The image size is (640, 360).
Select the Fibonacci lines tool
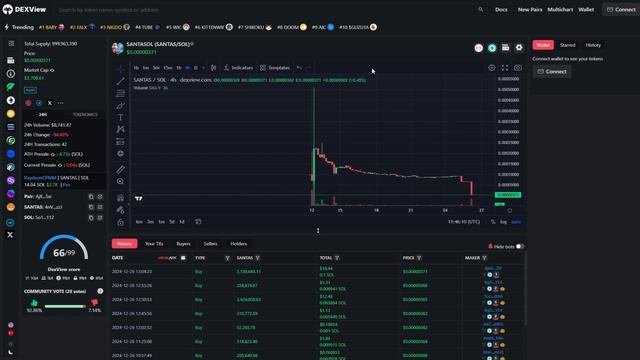pos(120,93)
